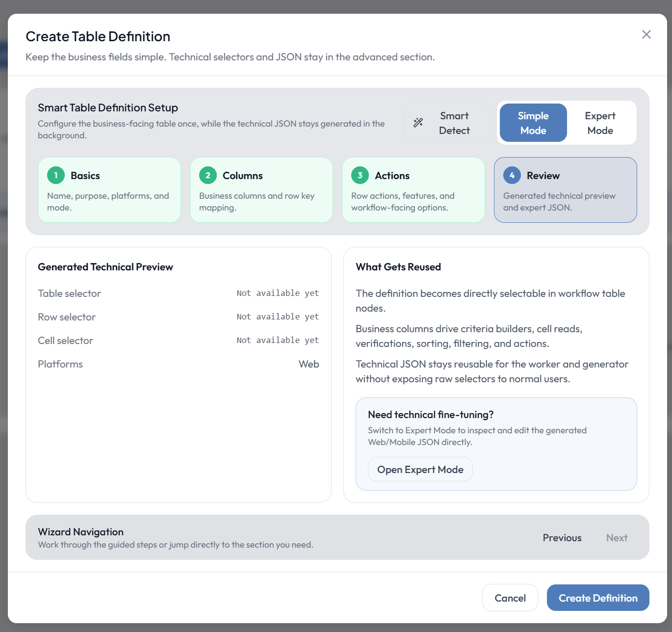Screen dimensions: 672x632
Task: Click Smart Table Definition Setup heading
Action: click(x=108, y=107)
